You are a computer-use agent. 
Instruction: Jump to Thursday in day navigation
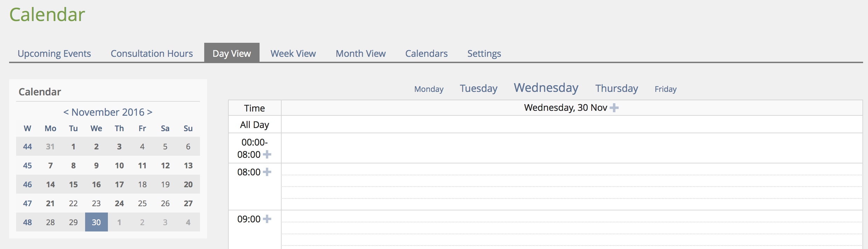[616, 88]
